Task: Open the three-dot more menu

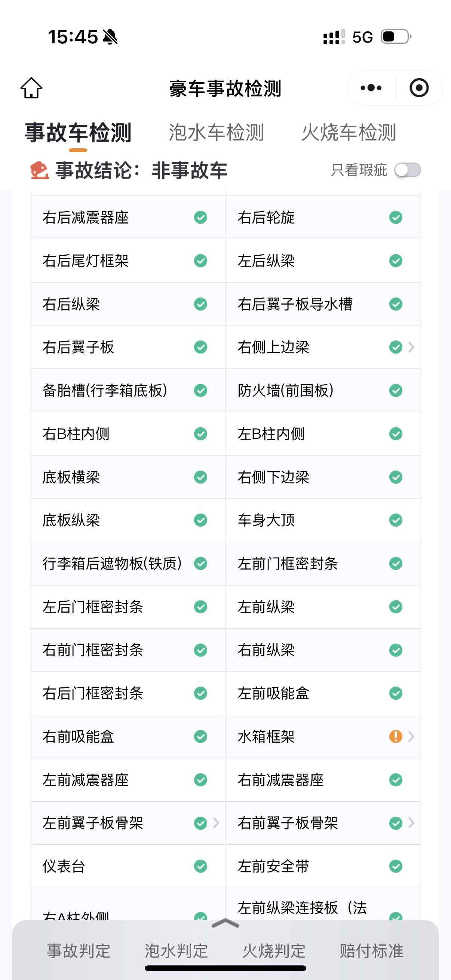Action: click(371, 88)
